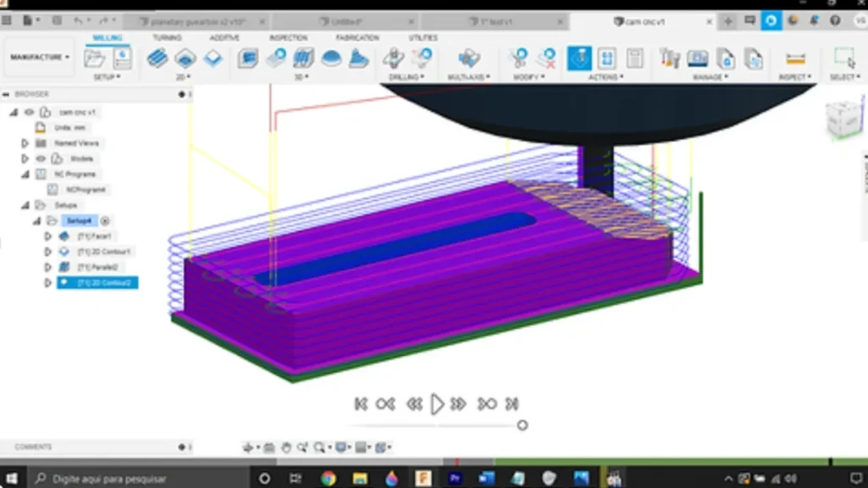Click the Measure icon in Inspect

[x=795, y=58]
